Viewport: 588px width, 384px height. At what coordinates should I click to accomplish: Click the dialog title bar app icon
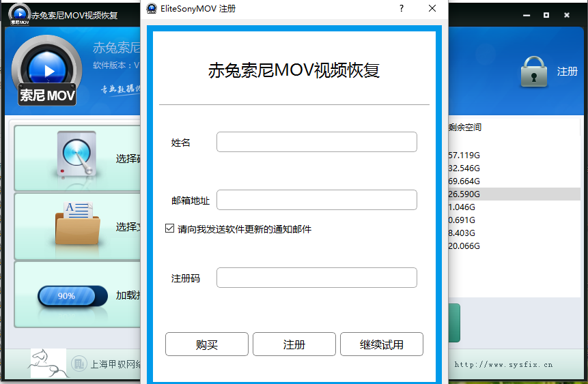point(152,8)
